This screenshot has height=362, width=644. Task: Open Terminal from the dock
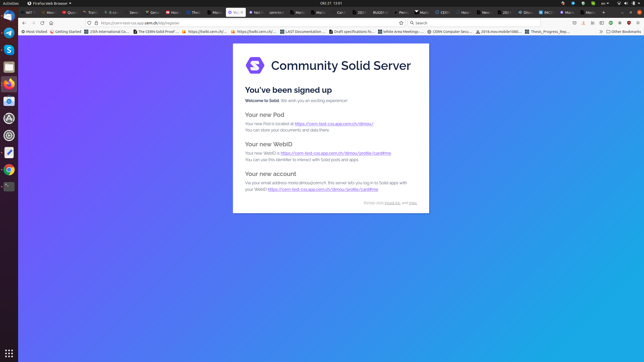click(x=9, y=187)
